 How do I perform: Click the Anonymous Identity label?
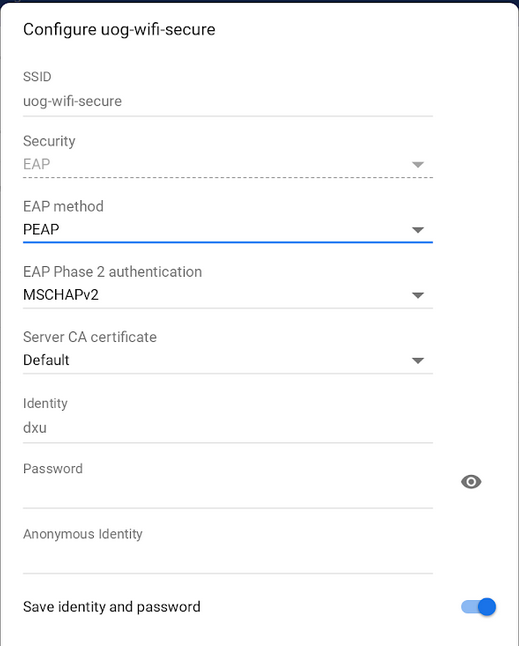[x=83, y=534]
